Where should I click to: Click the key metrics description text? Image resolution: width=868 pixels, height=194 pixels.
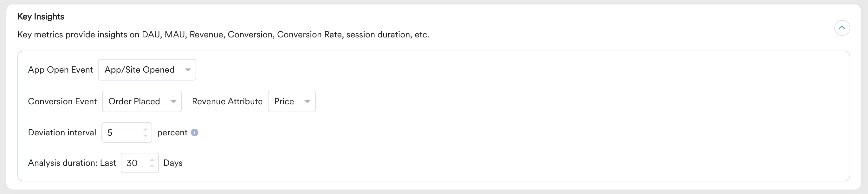tap(223, 35)
